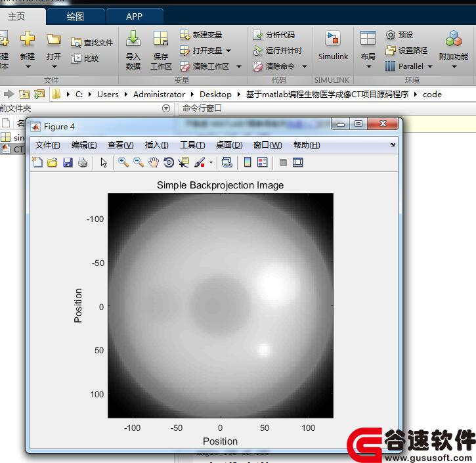Viewport: 476px width, 463px height.
Task: Click Open File icon in Figure 4 toolbar
Action: point(53,162)
